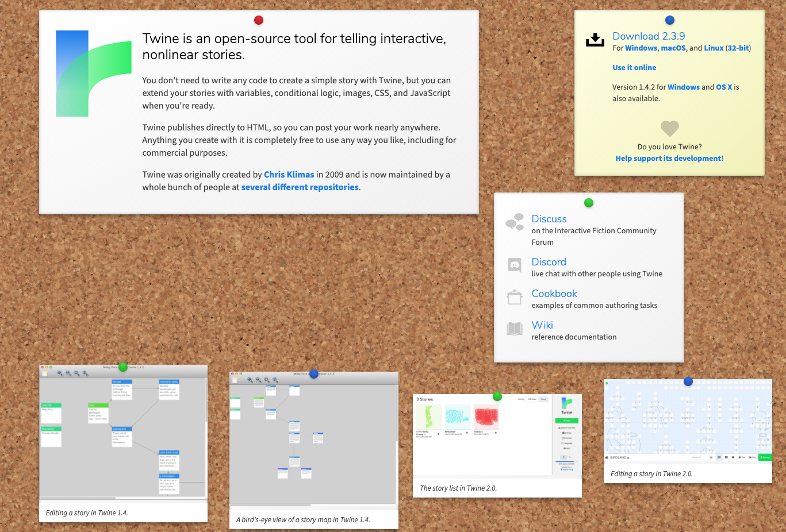The height and width of the screenshot is (532, 786).
Task: Follow the macOS download link
Action: coord(673,48)
